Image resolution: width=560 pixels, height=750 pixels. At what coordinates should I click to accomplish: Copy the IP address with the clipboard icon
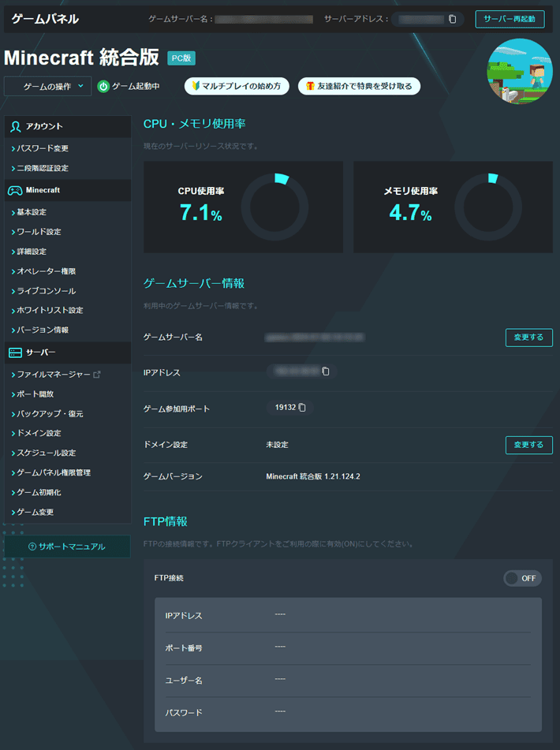pyautogui.click(x=326, y=371)
